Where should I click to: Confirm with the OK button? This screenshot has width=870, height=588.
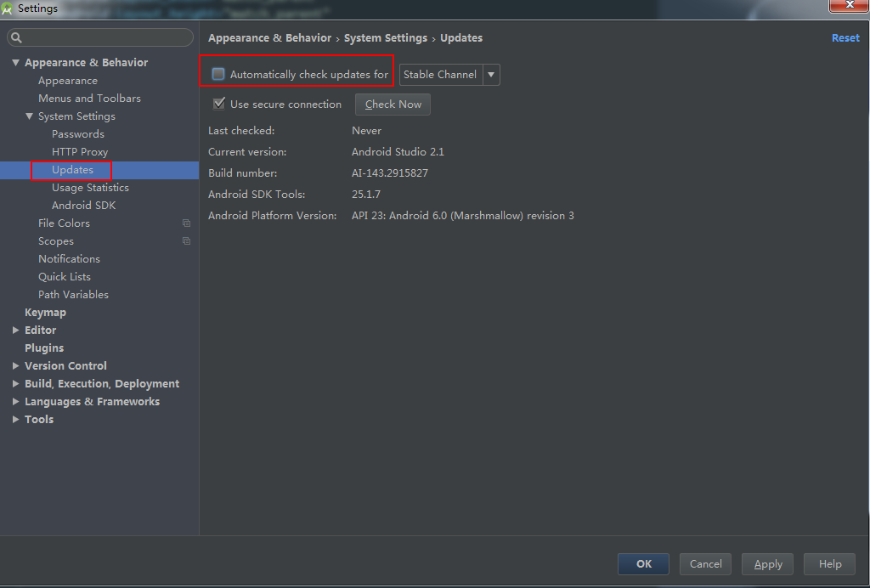click(x=644, y=563)
